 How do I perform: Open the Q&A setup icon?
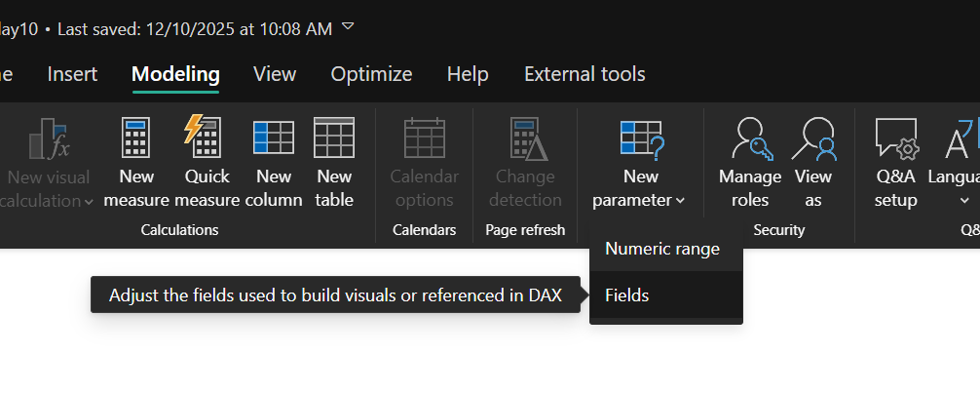pos(895,138)
